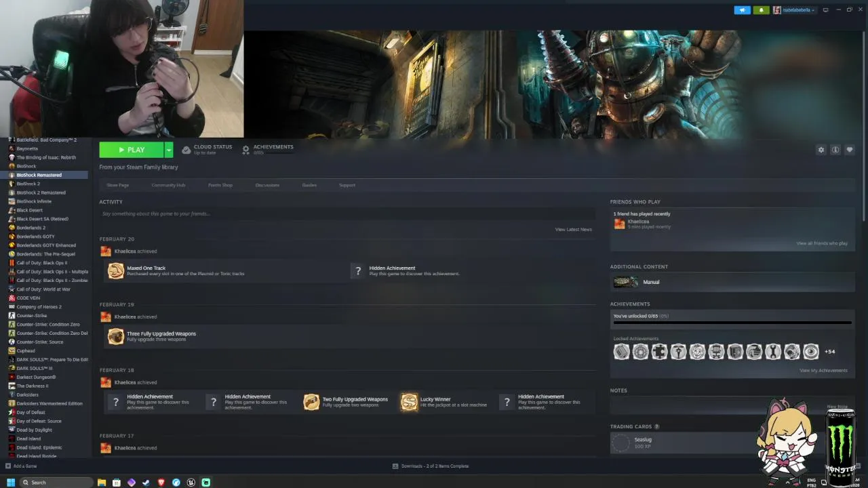Open Microsoft Store from the taskbar

(x=117, y=483)
